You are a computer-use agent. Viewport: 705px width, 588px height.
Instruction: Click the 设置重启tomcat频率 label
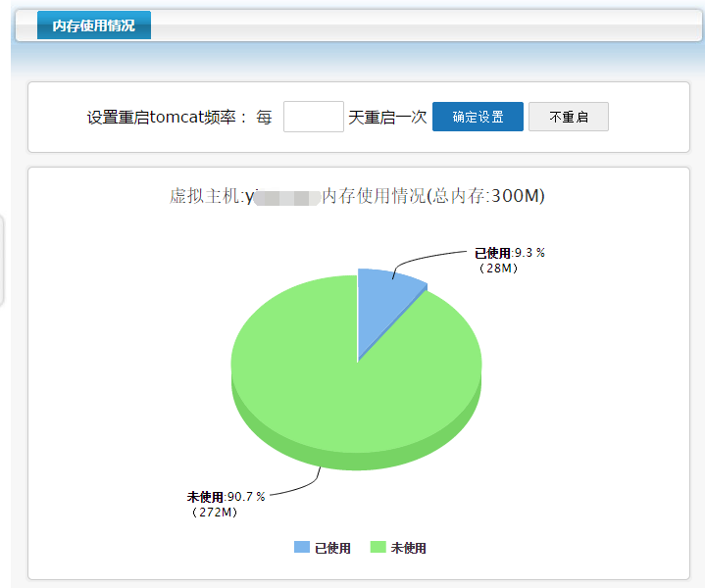(167, 118)
